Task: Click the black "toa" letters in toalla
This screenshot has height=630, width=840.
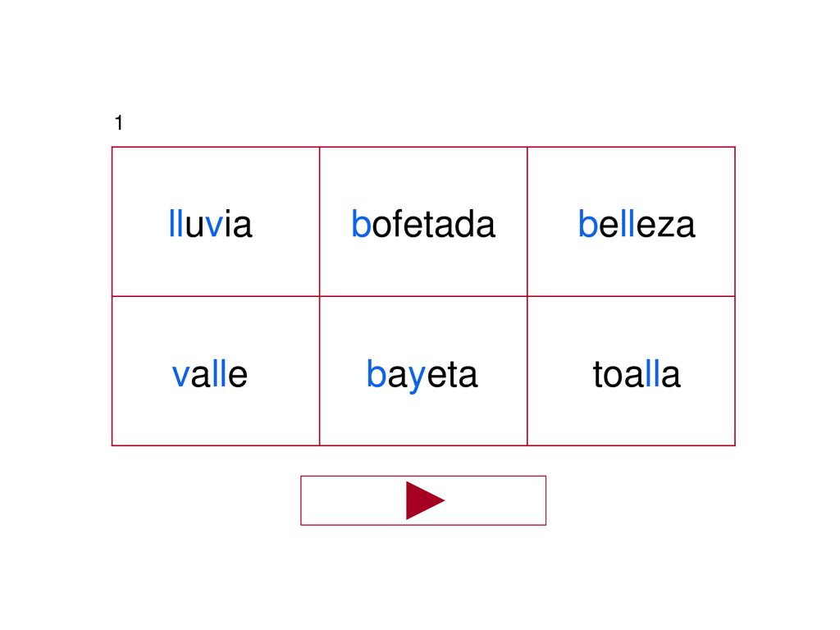Action: tap(619, 374)
